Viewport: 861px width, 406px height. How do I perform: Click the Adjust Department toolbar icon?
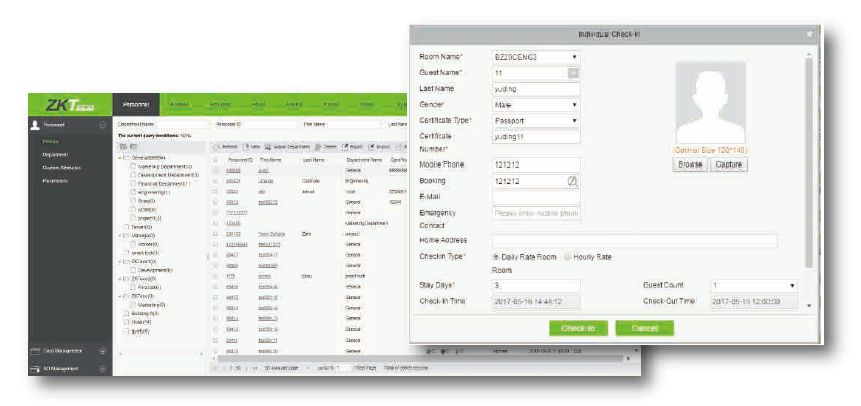coord(269,147)
